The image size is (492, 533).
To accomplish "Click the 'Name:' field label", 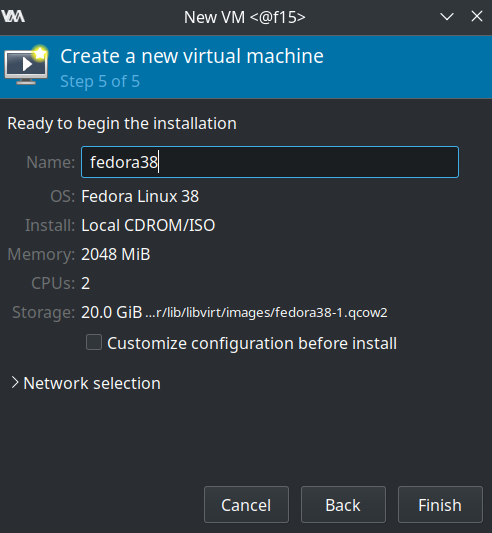I will 51,162.
